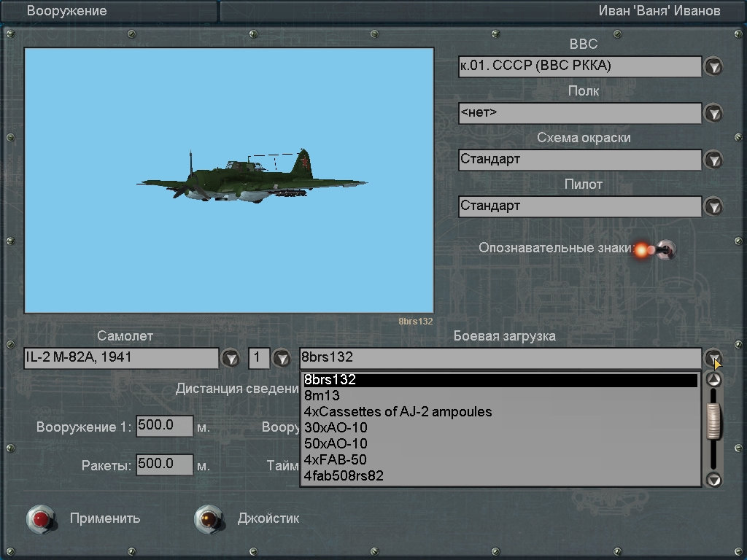Expand the ВВС country dropdown
This screenshot has width=747, height=560.
(713, 67)
